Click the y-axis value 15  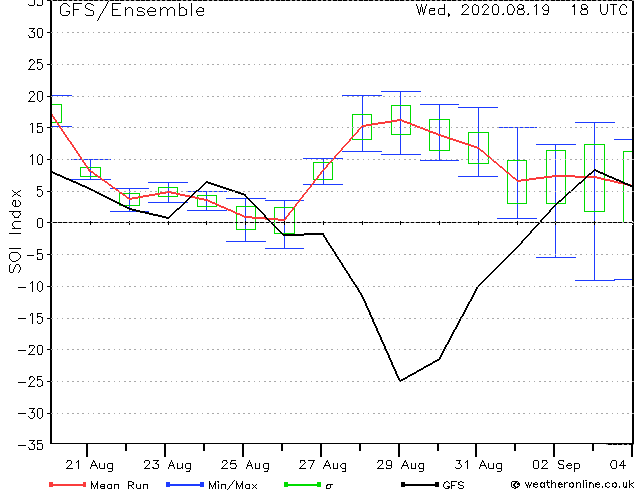pos(35,128)
